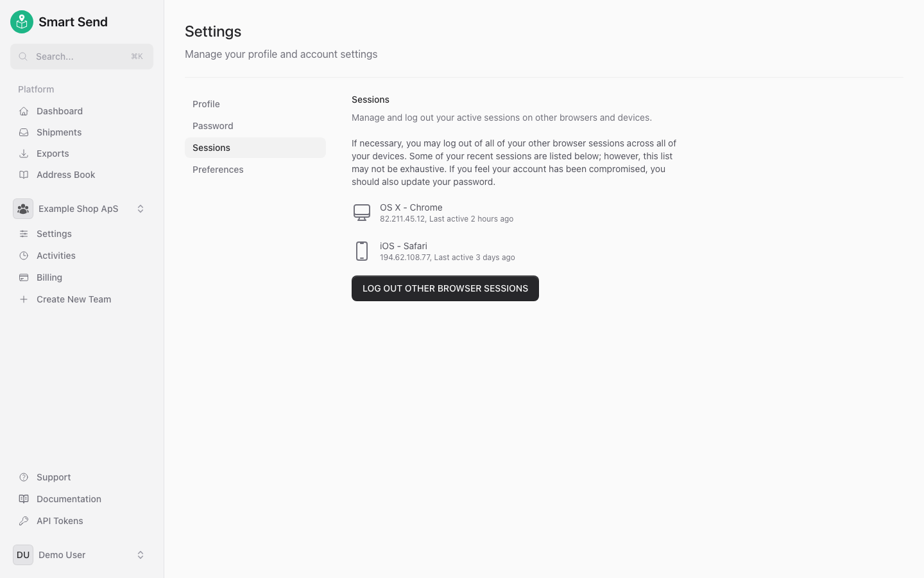924x578 pixels.
Task: Select the Billing credit card icon
Action: click(x=23, y=277)
